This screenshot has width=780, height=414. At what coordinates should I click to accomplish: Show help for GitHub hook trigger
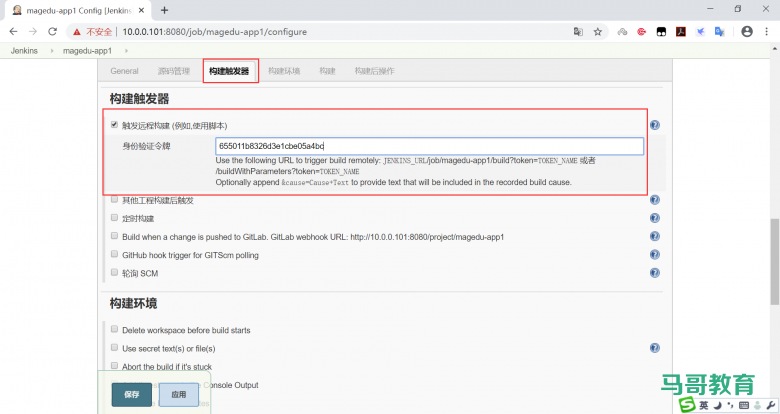(x=655, y=254)
